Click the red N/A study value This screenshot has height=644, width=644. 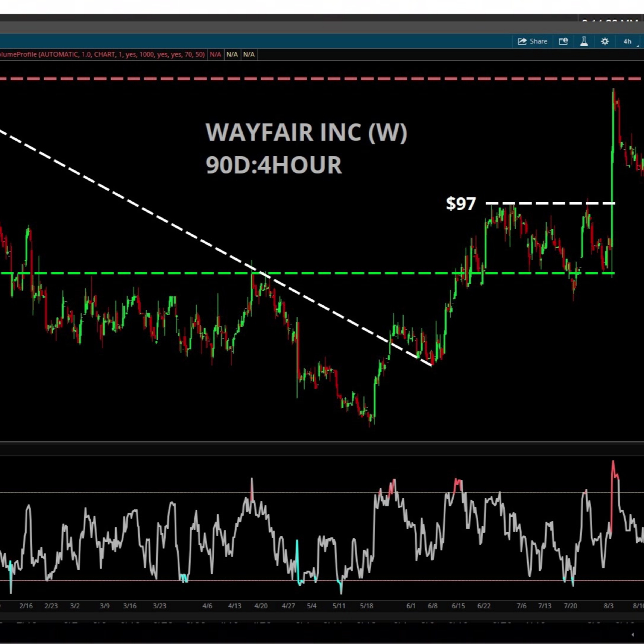point(215,54)
